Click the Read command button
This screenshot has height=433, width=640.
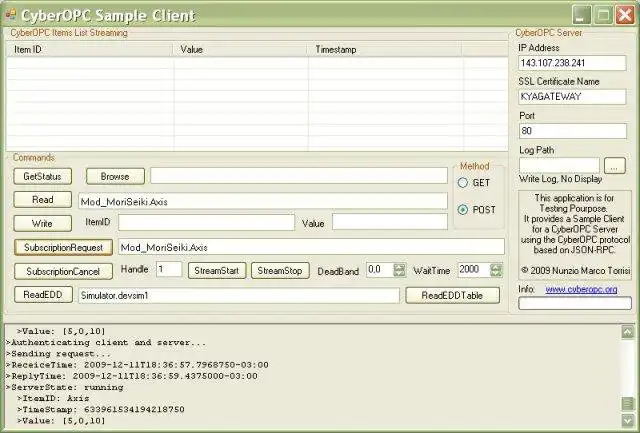pyautogui.click(x=42, y=200)
